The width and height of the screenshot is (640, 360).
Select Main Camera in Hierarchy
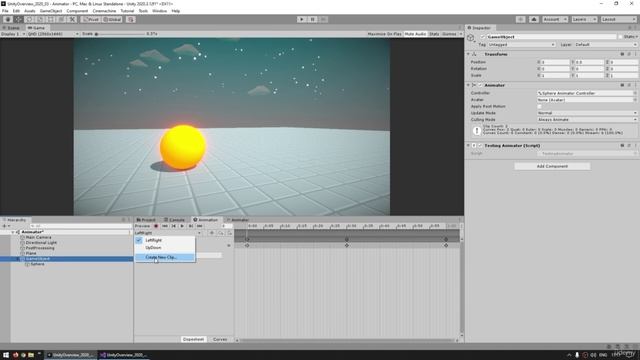coord(38,237)
